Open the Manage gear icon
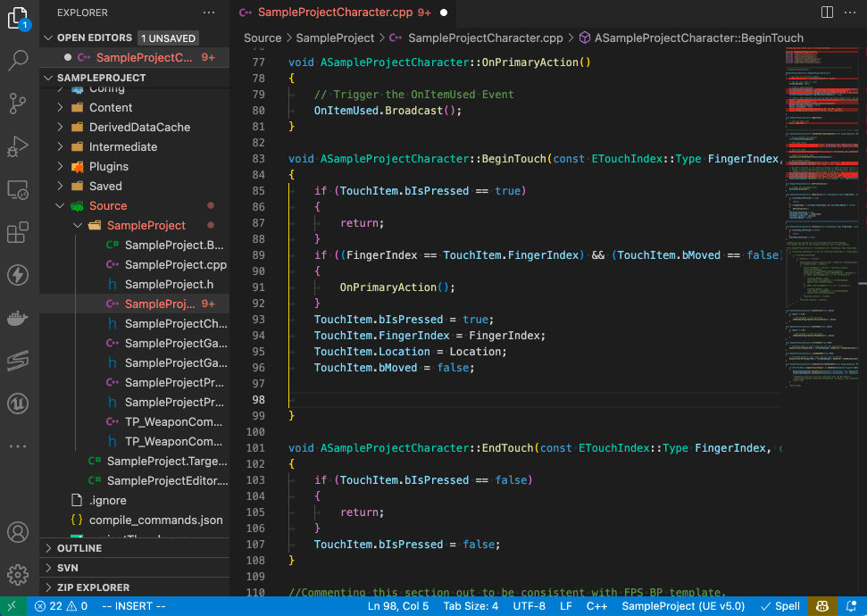 [18, 575]
